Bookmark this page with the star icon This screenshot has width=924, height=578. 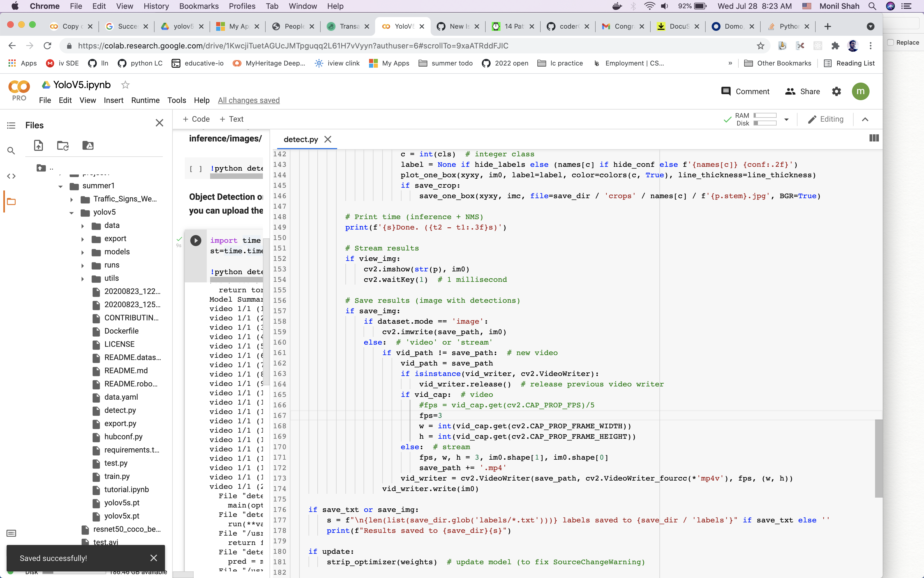[761, 46]
